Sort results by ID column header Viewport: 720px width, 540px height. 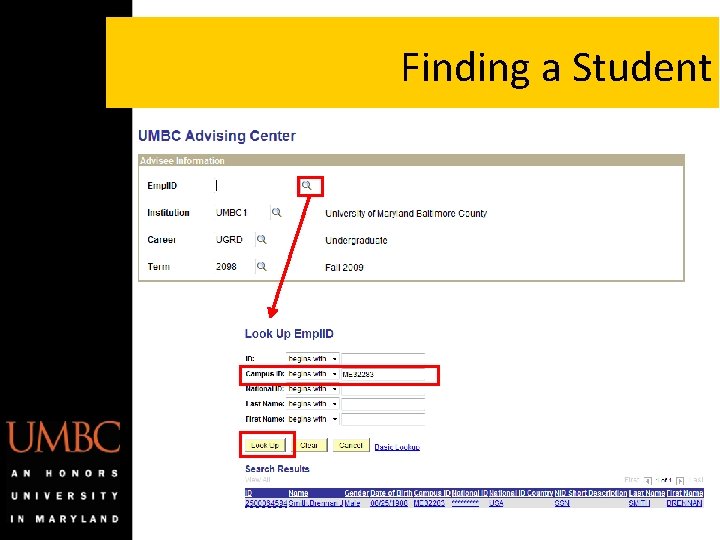pyautogui.click(x=248, y=493)
